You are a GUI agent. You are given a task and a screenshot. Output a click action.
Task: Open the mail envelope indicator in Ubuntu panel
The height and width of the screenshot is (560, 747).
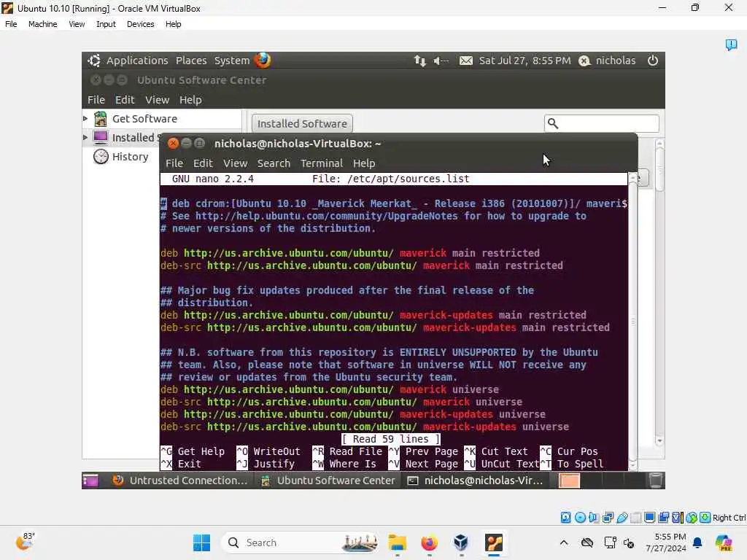[x=466, y=61]
